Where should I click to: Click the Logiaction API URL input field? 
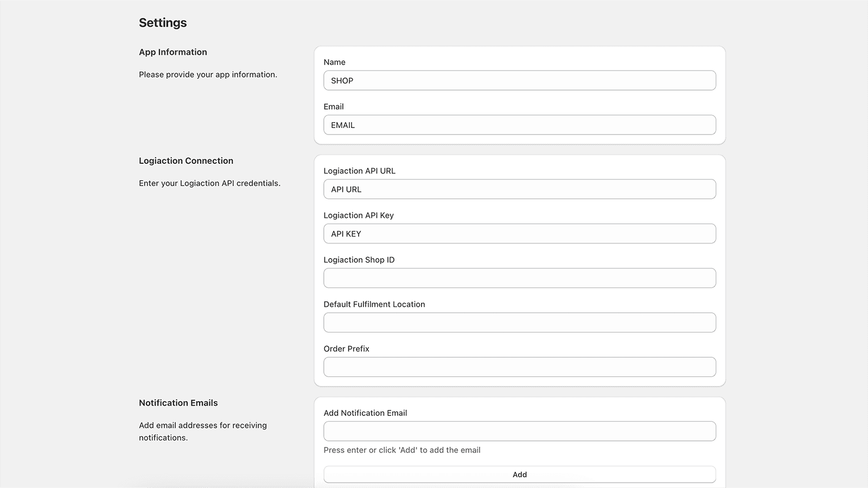(519, 189)
